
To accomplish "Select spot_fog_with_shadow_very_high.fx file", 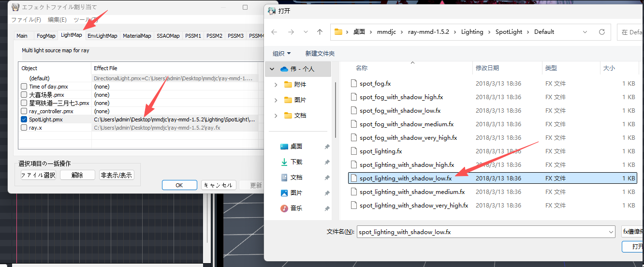I will point(409,138).
